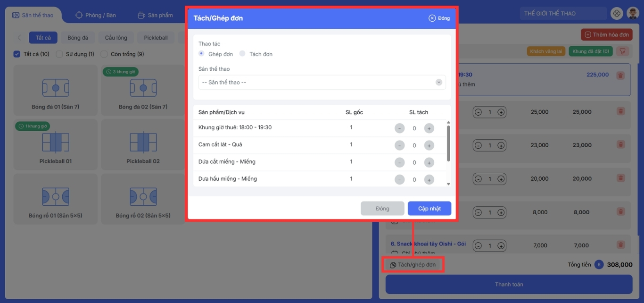Click the left chevron in category bar
644x303 pixels.
click(19, 38)
